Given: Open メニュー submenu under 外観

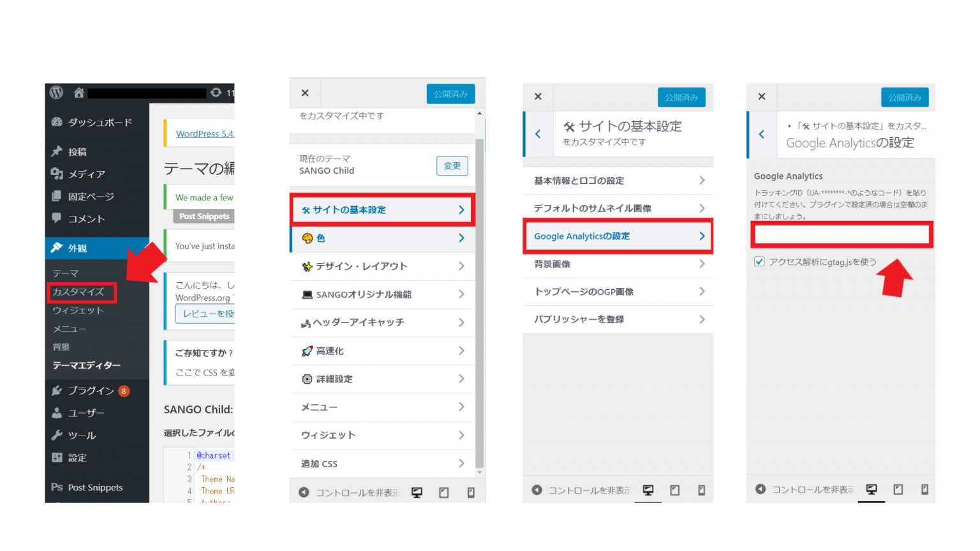Looking at the screenshot, I should (x=69, y=329).
